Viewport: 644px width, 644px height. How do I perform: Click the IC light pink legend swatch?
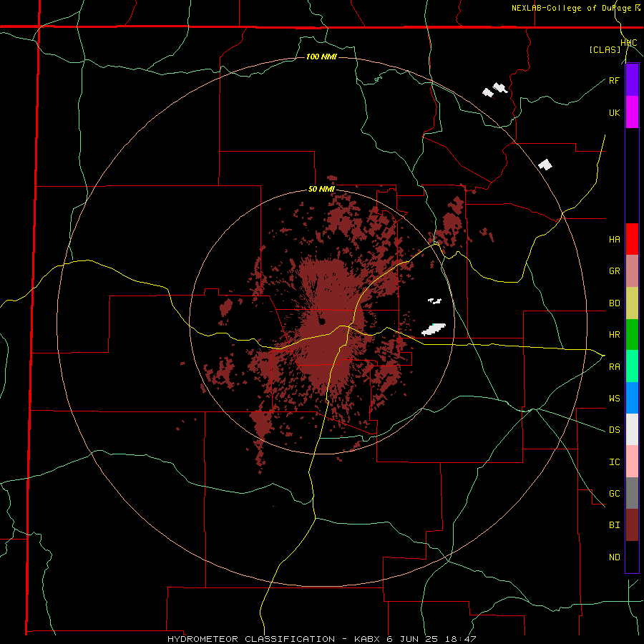click(632, 462)
